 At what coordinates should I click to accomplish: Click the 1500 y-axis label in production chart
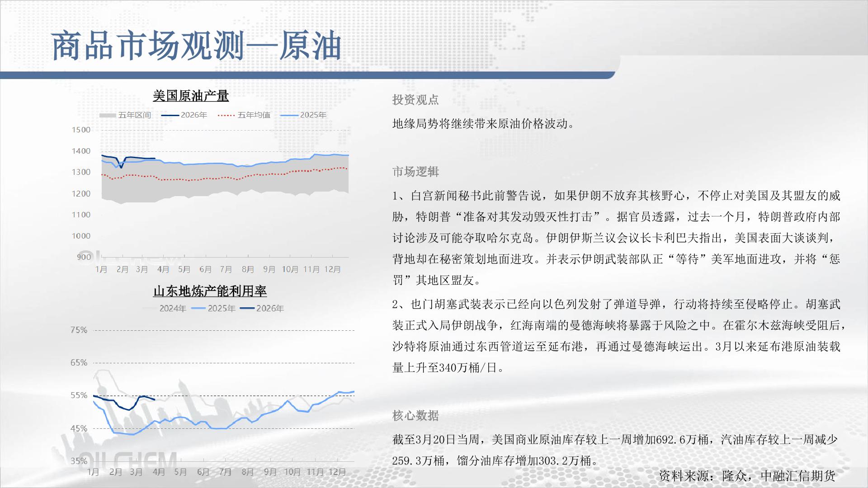[81, 130]
